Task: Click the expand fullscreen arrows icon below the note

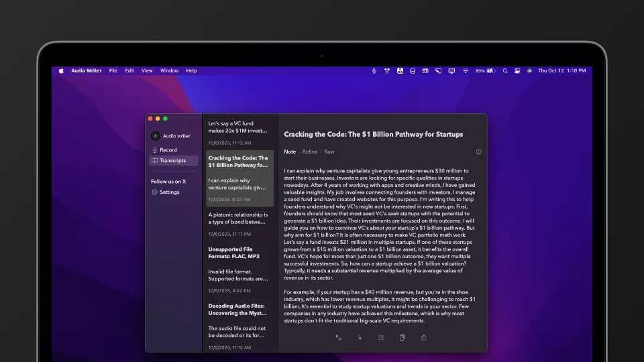Action: tap(338, 337)
